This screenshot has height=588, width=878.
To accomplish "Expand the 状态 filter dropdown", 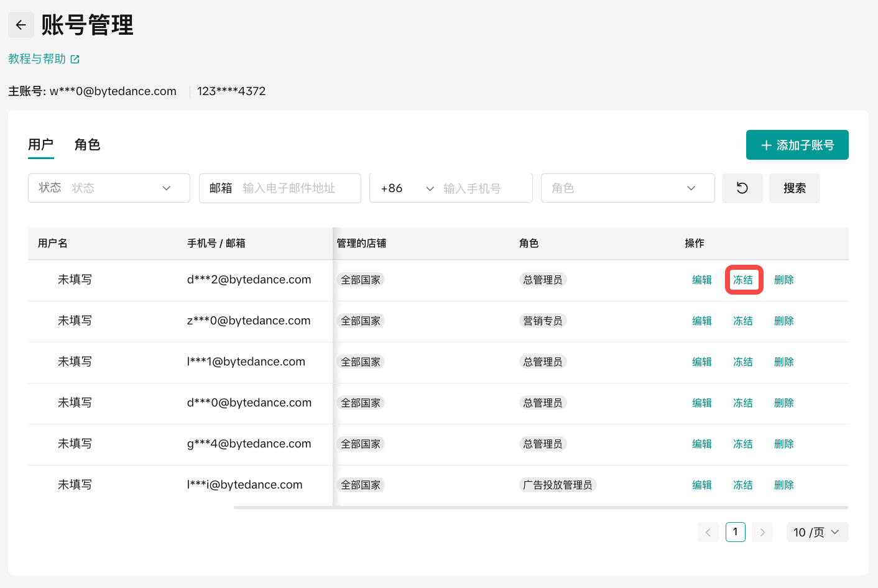I will 109,188.
